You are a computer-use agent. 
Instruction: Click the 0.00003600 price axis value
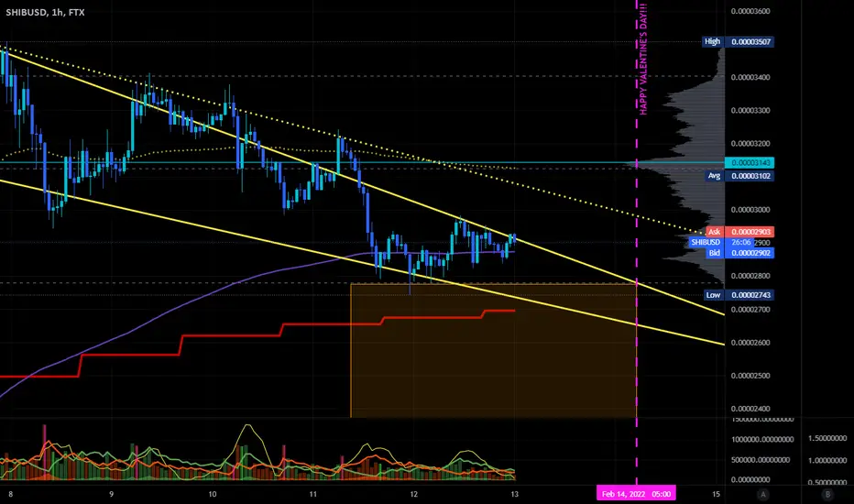click(750, 11)
